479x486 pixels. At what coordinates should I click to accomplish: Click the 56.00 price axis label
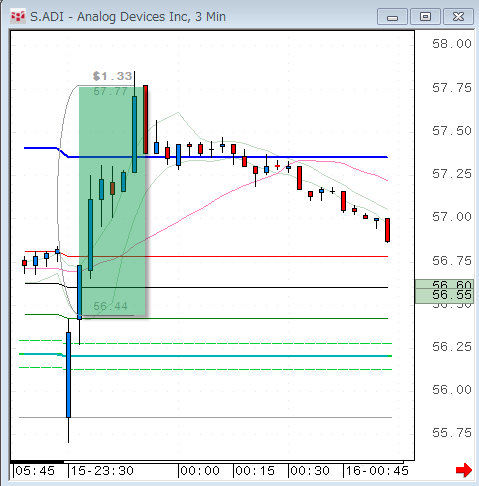point(452,390)
